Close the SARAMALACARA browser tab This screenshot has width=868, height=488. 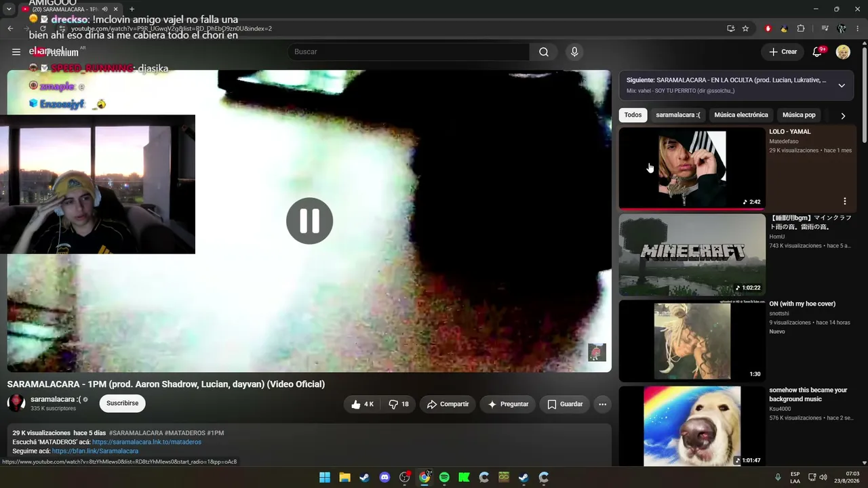point(116,9)
